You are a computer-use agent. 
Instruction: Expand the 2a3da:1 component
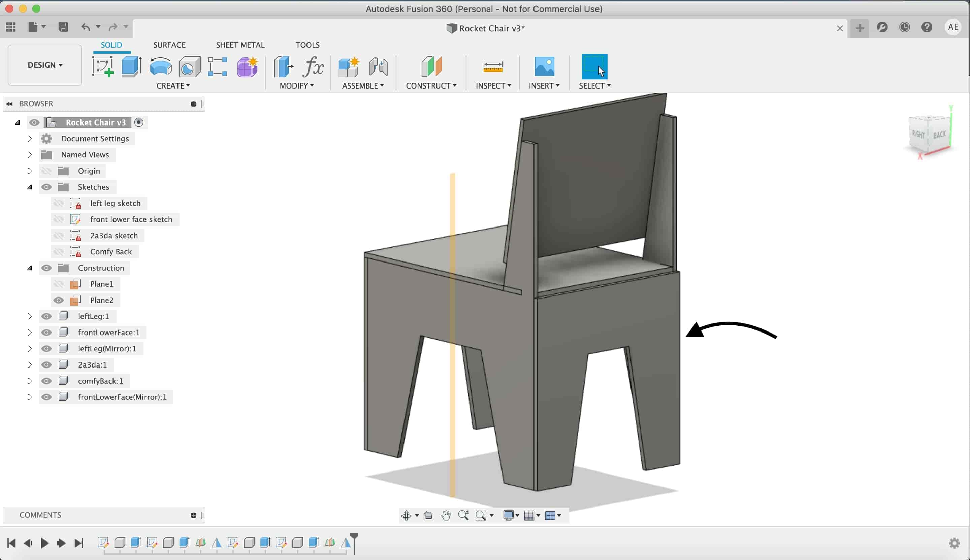(29, 364)
